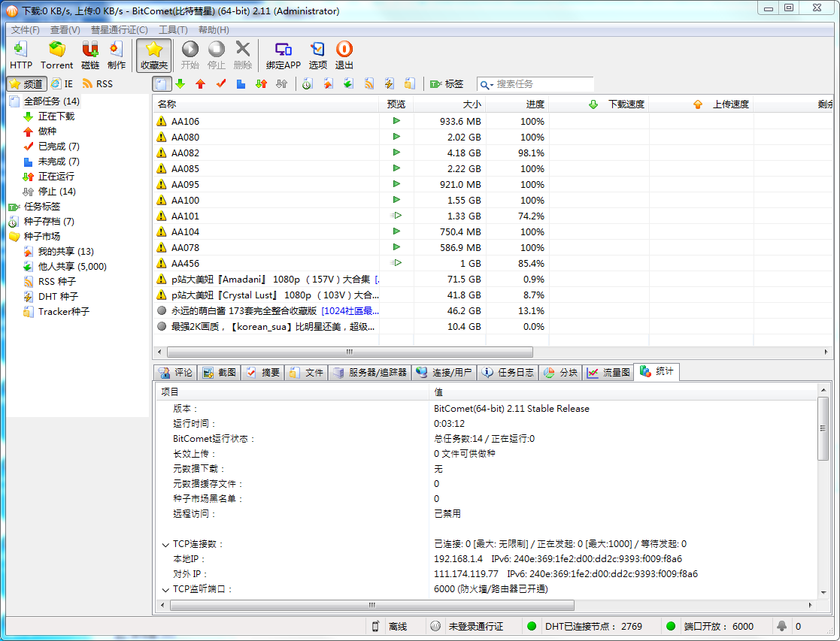Click preview play icon for AA106
Viewport: 840px width, 641px height.
coord(396,121)
